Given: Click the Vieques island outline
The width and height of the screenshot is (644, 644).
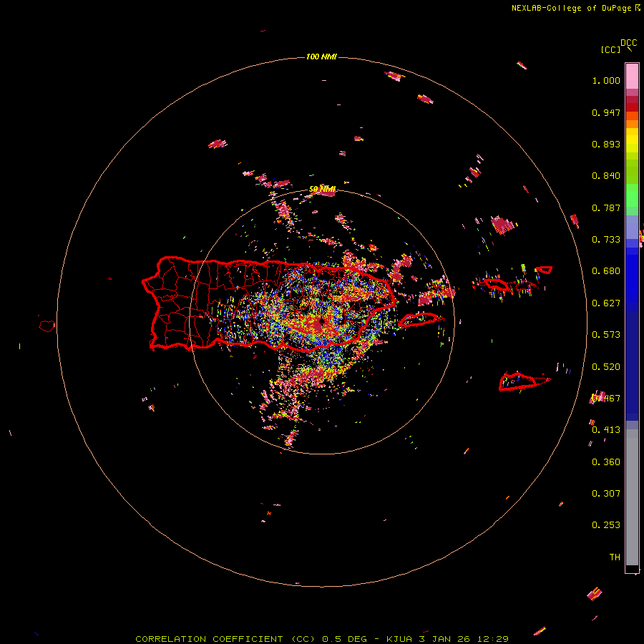Looking at the screenshot, I should pyautogui.click(x=419, y=320).
